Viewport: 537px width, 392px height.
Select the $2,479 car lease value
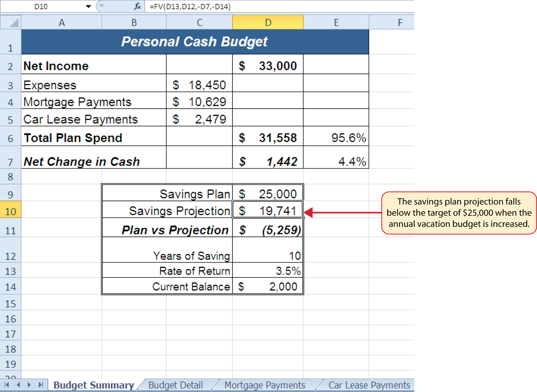(x=199, y=117)
